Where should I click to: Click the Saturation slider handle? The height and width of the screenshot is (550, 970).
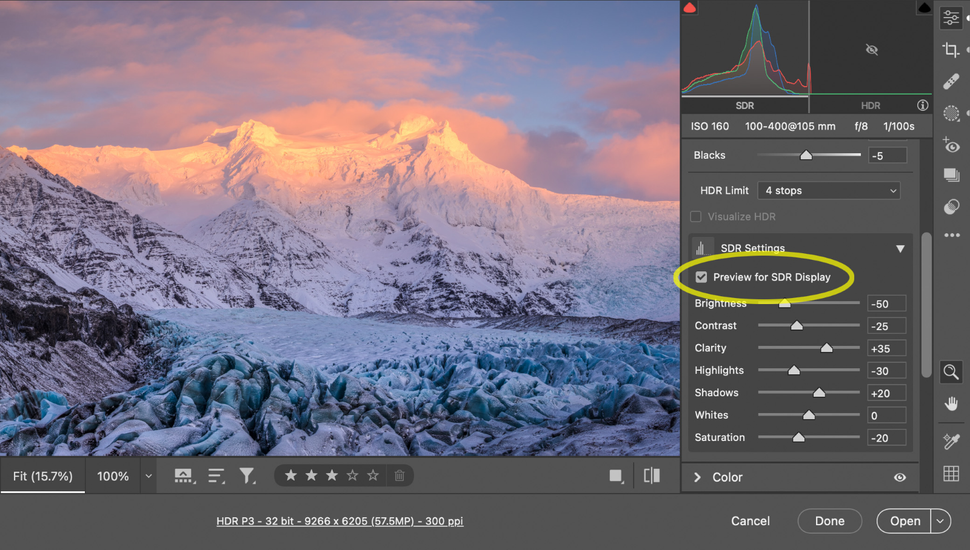[x=799, y=437]
